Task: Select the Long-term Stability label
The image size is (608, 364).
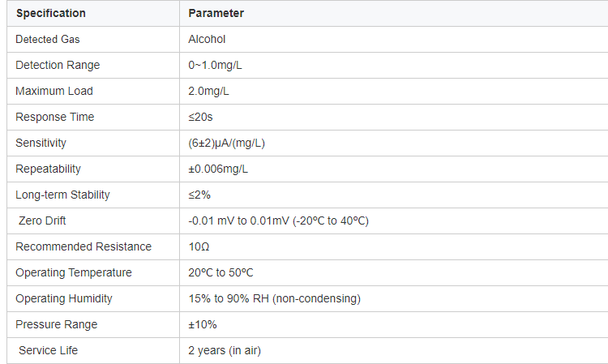Action: (x=62, y=195)
